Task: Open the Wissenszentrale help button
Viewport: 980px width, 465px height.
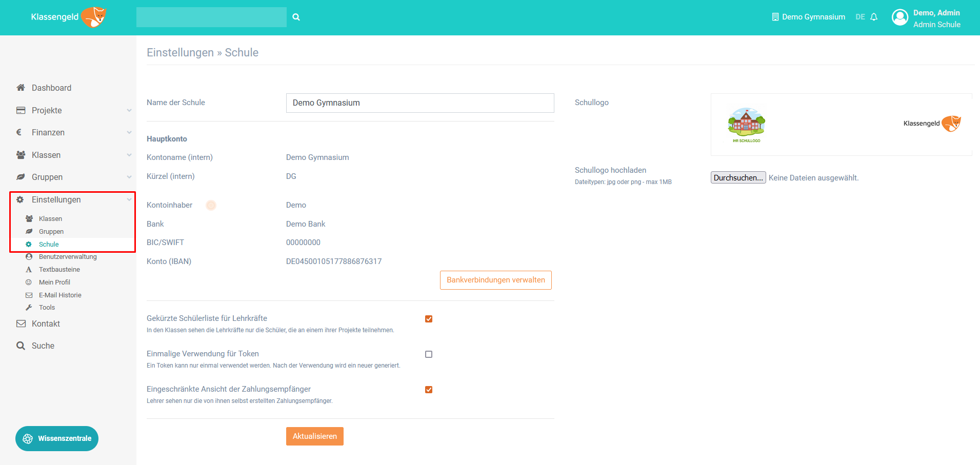Action: (x=57, y=439)
